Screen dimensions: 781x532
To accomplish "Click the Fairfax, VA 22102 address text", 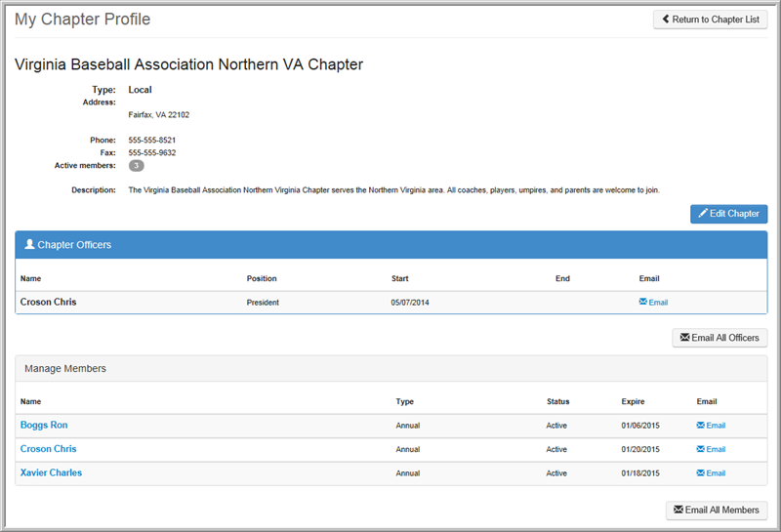I will [x=158, y=115].
